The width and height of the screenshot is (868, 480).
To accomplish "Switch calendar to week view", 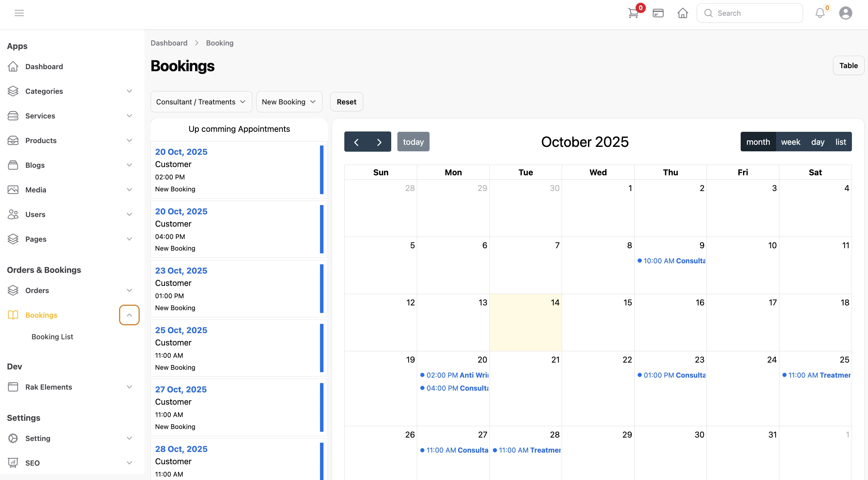I will pos(790,142).
